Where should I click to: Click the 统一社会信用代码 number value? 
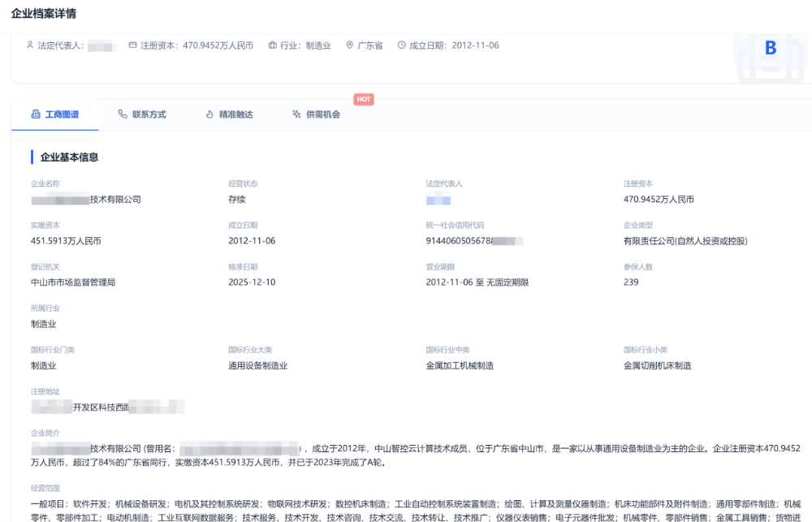coord(473,241)
